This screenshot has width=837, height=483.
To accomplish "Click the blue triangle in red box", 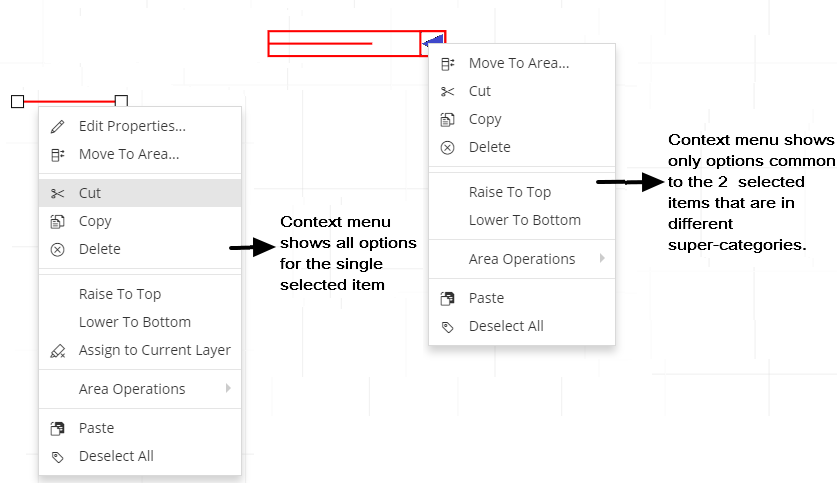I will coord(433,41).
